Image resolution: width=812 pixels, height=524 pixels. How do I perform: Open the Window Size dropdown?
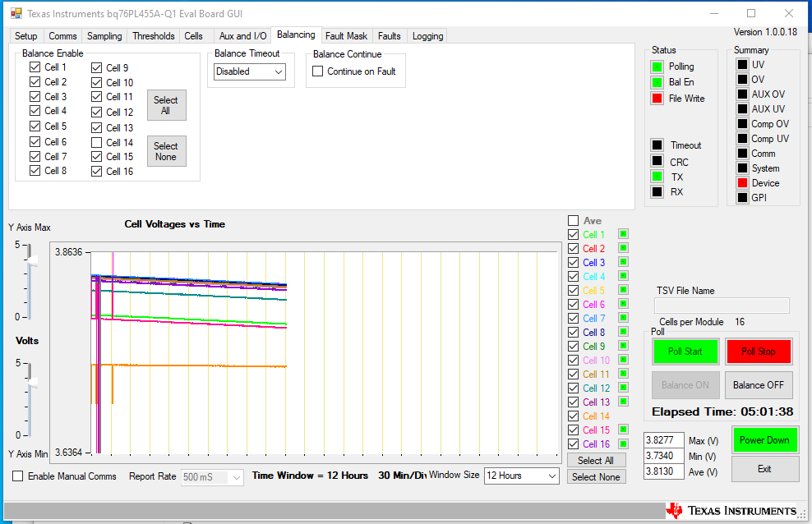(551, 475)
